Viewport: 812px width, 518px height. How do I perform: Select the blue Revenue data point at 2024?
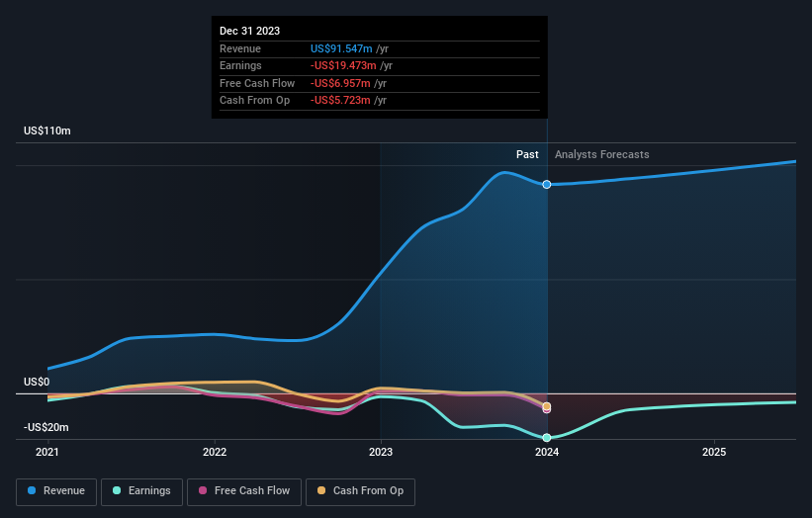coord(547,185)
